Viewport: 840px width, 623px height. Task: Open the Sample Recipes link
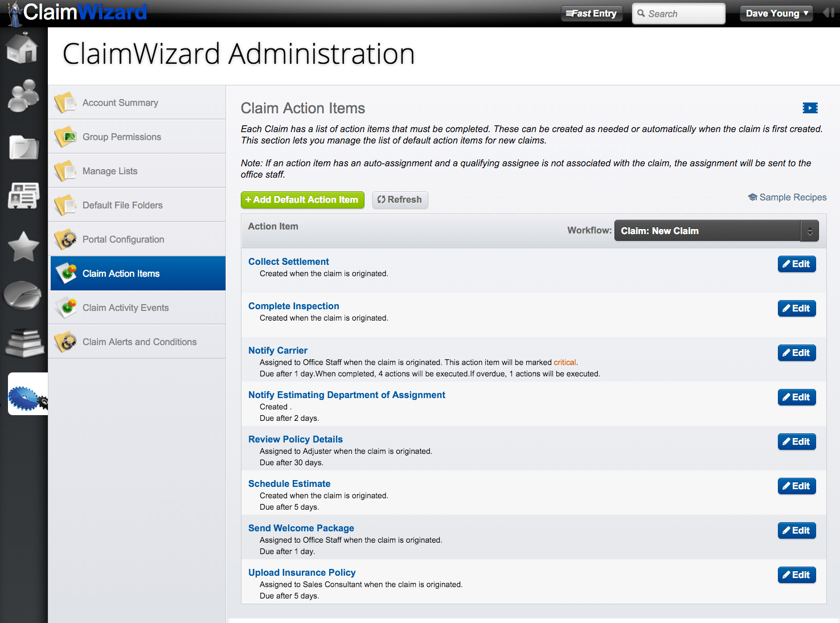793,197
